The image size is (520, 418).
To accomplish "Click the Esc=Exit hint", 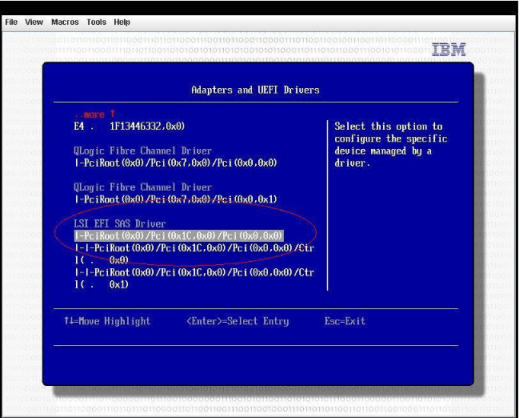I will (345, 321).
